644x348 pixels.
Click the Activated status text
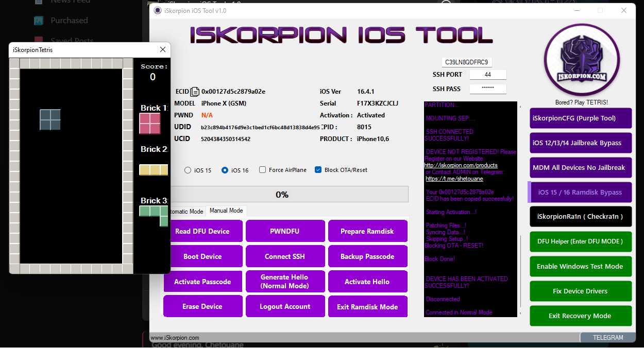(371, 115)
